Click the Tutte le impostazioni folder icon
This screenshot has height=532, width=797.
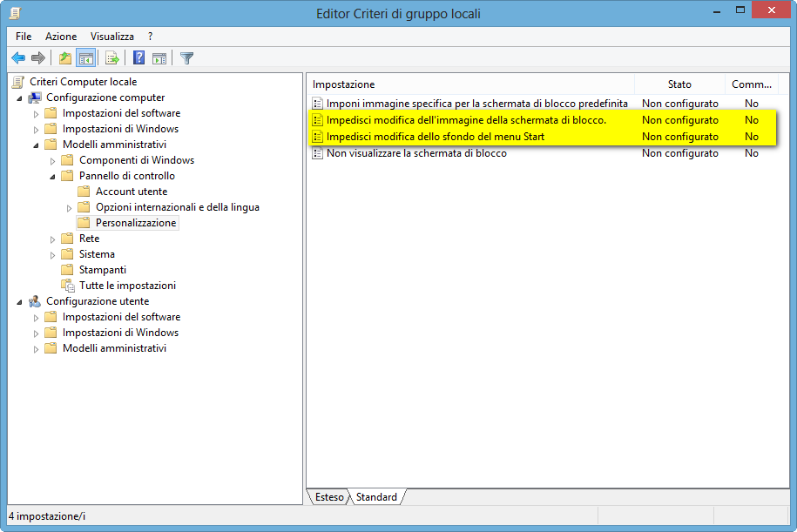click(x=68, y=286)
